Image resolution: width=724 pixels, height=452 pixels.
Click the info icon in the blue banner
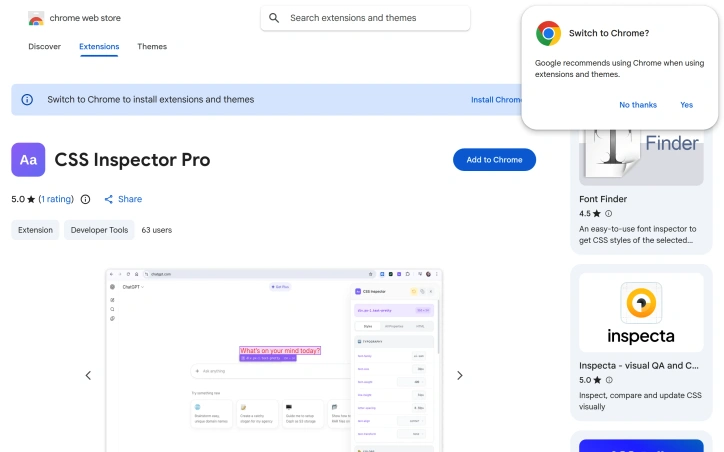point(27,100)
